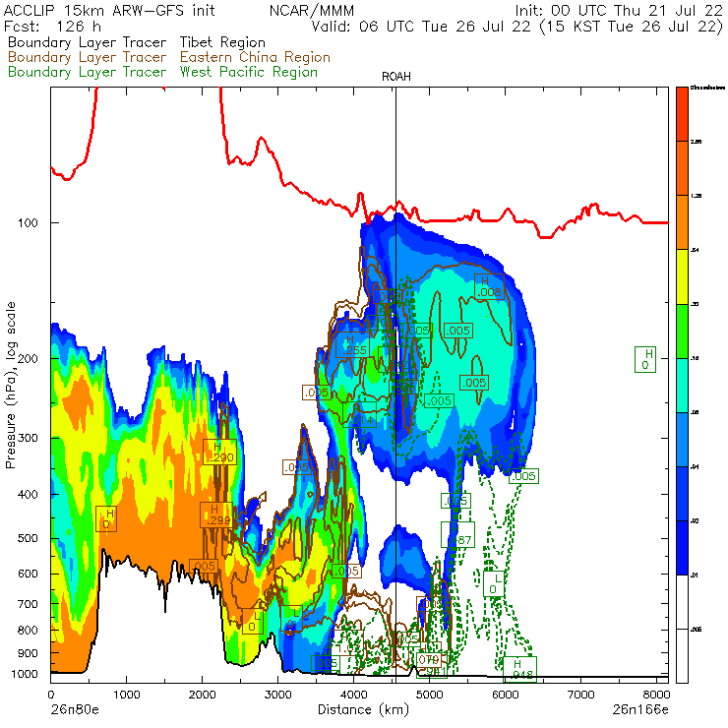
Task: Click the '300' pressure tick label
Action: [x=28, y=439]
